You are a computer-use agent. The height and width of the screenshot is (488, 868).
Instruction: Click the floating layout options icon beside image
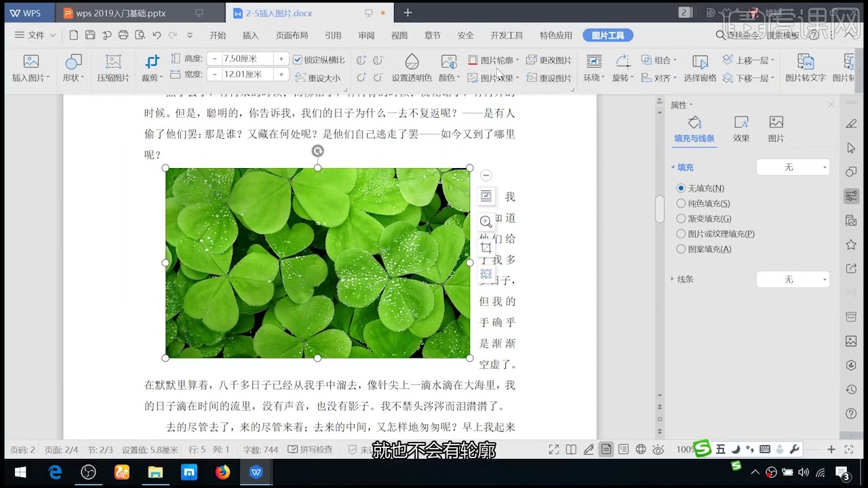click(486, 196)
